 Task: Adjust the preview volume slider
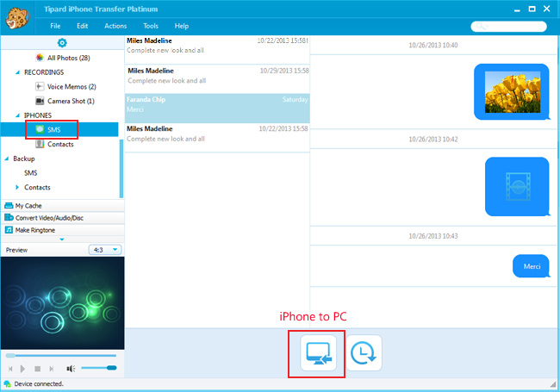click(x=98, y=368)
